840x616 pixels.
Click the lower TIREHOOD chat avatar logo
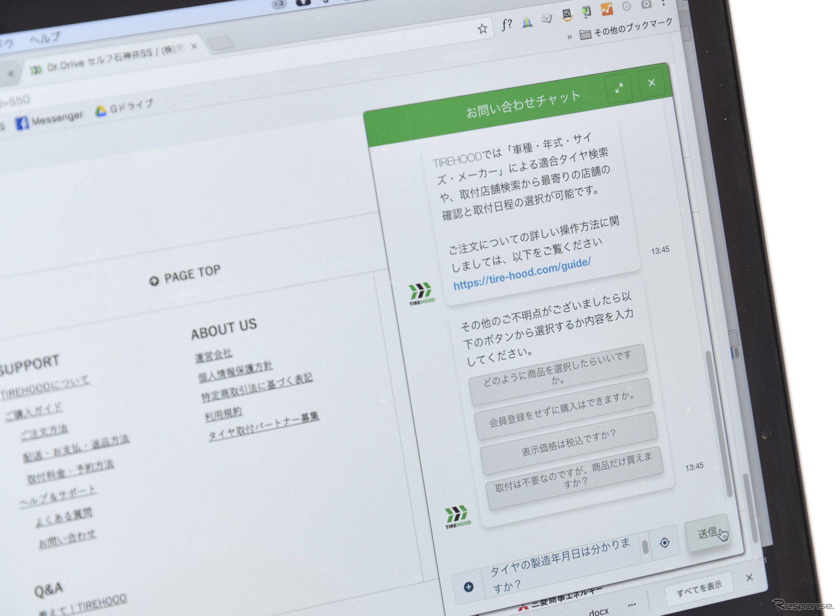(x=457, y=517)
